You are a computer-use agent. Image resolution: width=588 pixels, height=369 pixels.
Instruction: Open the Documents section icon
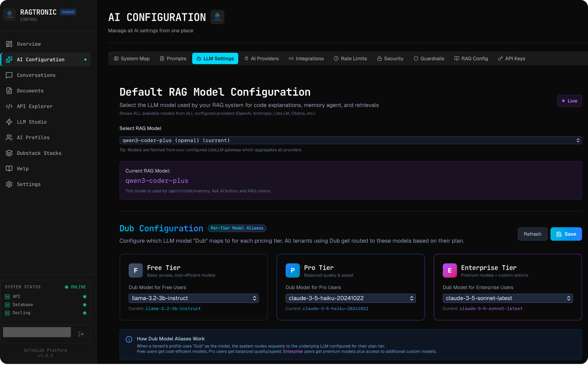(x=9, y=91)
